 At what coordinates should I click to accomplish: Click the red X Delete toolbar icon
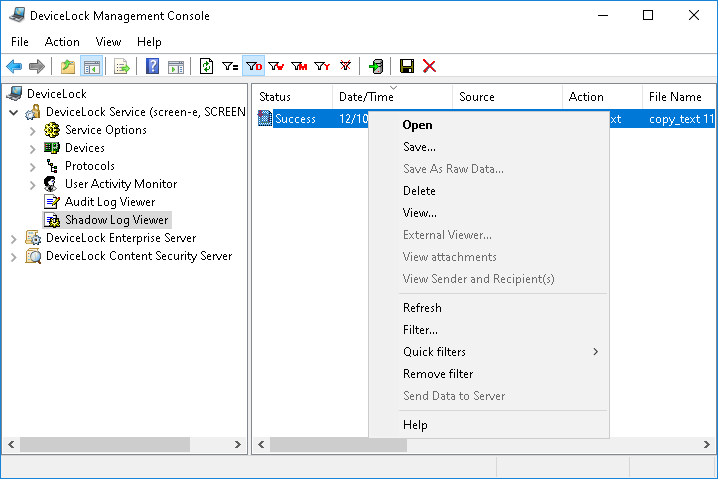point(430,67)
